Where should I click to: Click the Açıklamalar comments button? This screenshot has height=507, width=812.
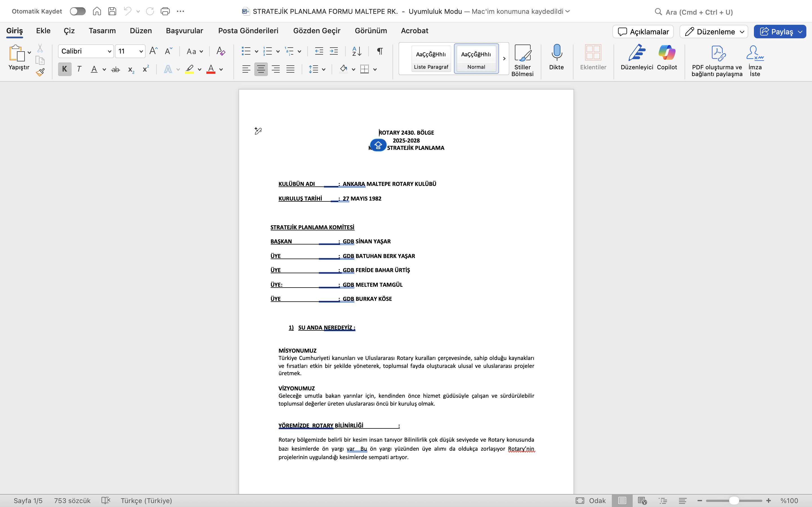[643, 32]
